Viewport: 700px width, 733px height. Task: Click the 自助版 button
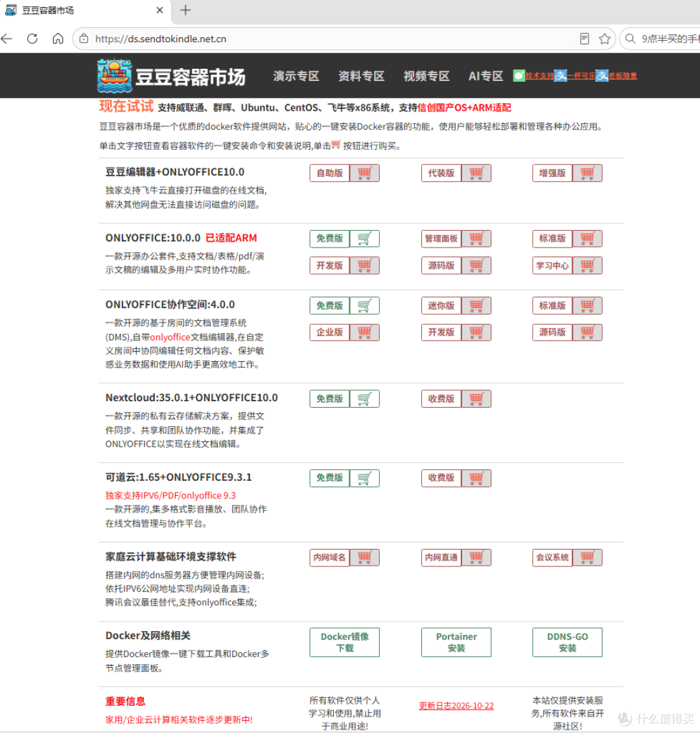(330, 174)
